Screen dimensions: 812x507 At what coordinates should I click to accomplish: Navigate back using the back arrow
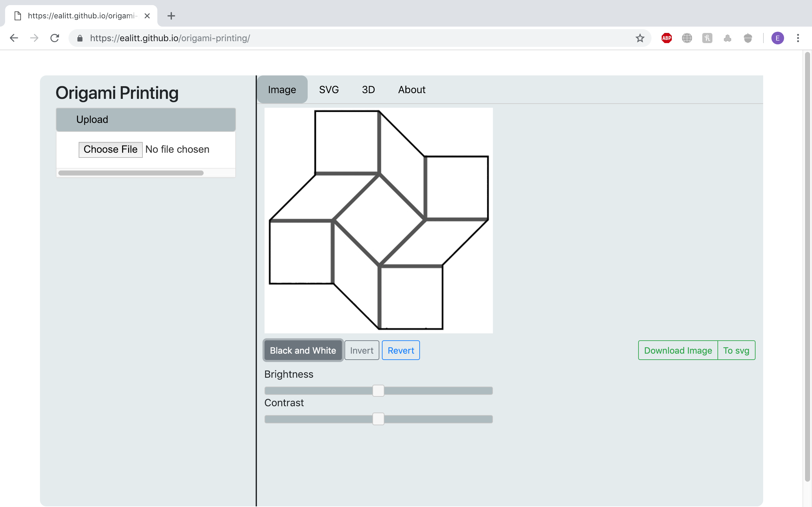(14, 38)
